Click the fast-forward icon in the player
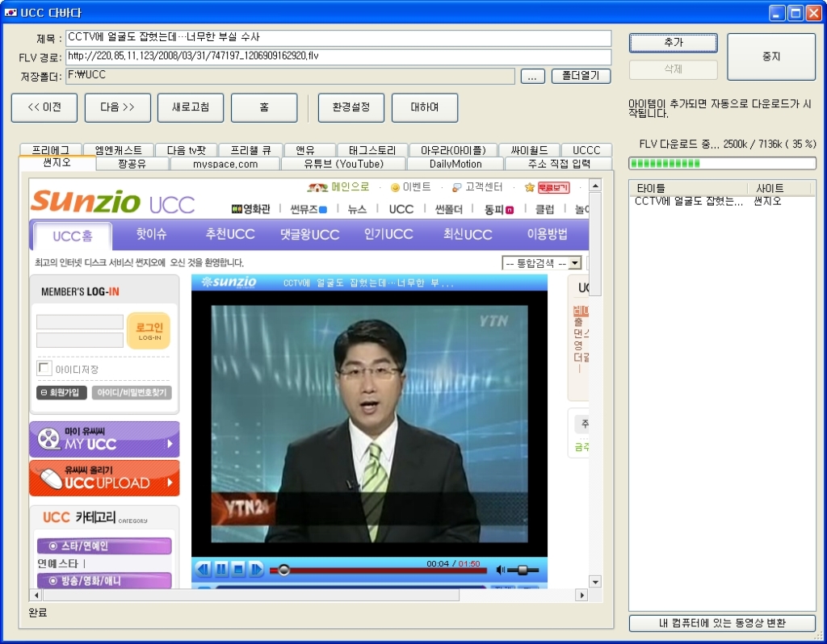827x644 pixels. pyautogui.click(x=256, y=569)
